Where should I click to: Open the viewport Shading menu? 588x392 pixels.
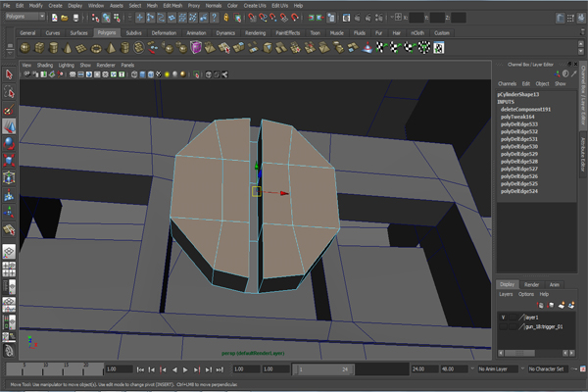45,65
